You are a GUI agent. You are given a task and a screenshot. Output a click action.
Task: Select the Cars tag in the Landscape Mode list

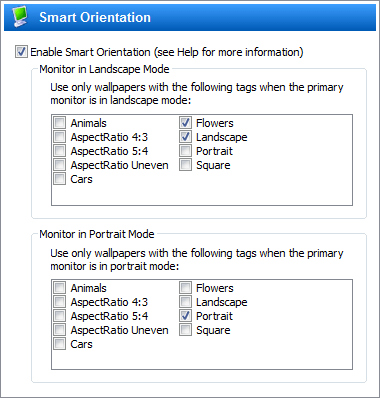(x=60, y=179)
